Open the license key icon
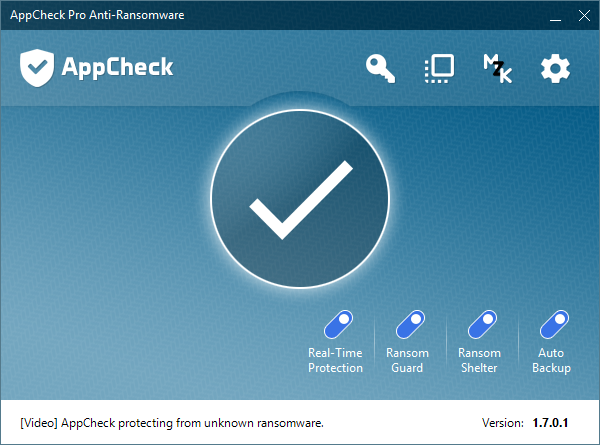The width and height of the screenshot is (600, 445). [x=381, y=69]
